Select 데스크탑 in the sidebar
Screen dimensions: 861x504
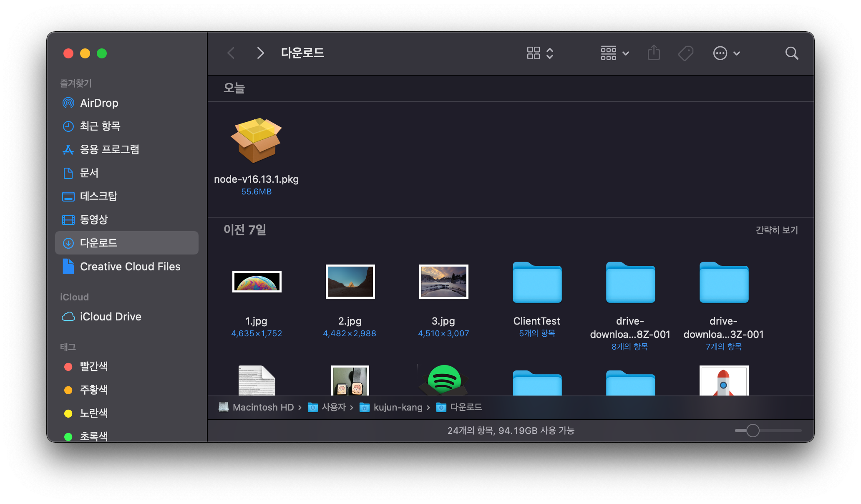pyautogui.click(x=98, y=196)
